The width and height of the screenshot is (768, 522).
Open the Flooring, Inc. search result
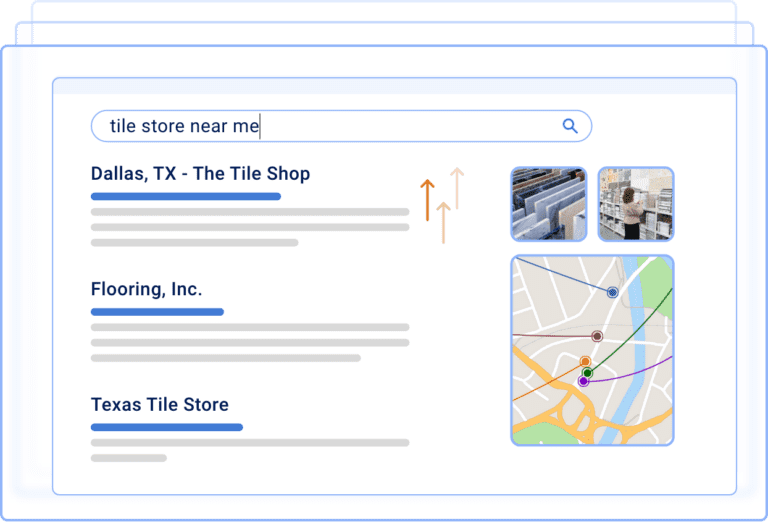146,290
